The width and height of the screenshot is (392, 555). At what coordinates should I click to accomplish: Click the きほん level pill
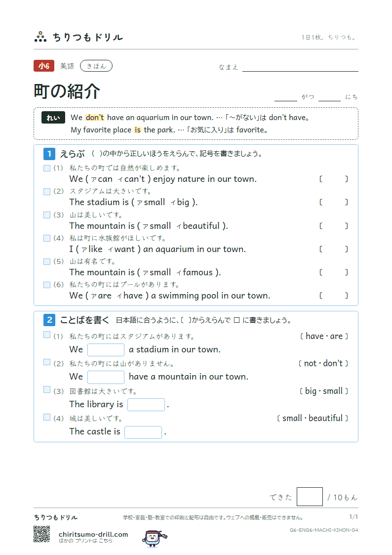[x=96, y=66]
